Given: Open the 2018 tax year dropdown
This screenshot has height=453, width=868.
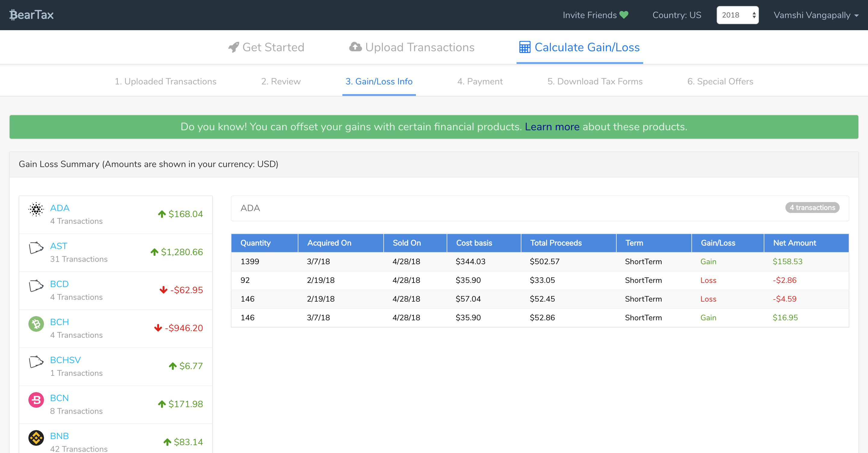Looking at the screenshot, I should click(x=737, y=15).
